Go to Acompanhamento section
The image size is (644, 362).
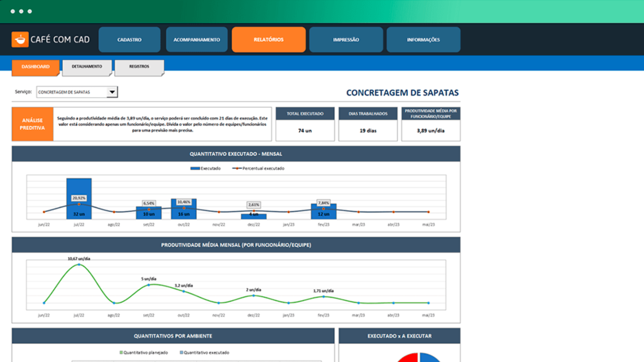click(197, 40)
